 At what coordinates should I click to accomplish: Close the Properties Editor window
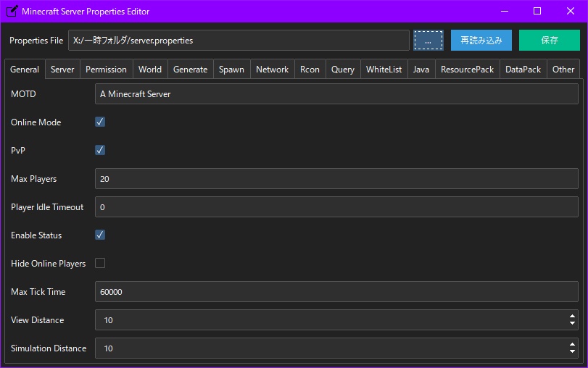tap(571, 12)
